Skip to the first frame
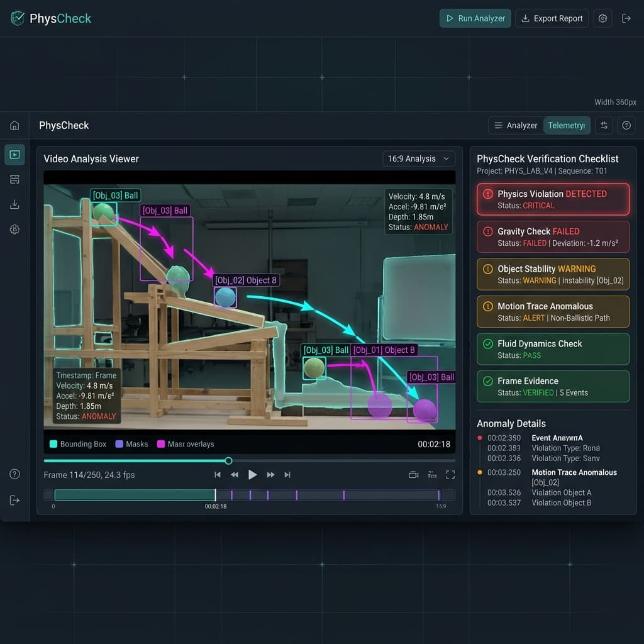 pos(217,475)
